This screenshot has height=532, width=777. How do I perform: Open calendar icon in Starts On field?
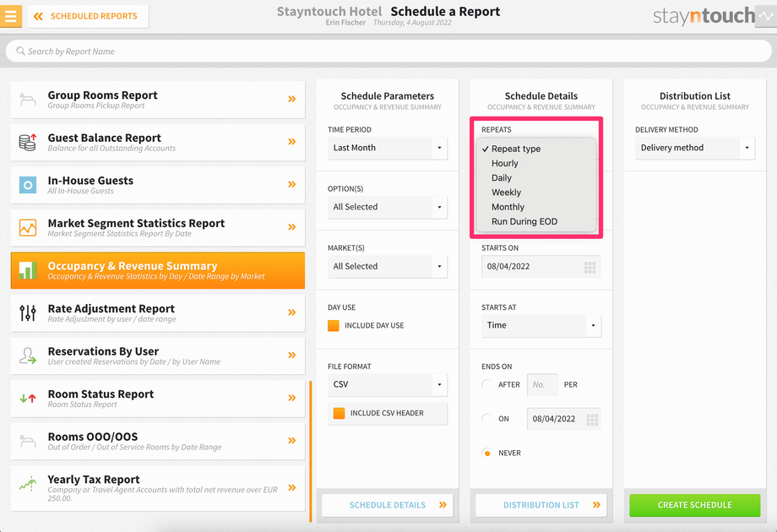point(590,268)
